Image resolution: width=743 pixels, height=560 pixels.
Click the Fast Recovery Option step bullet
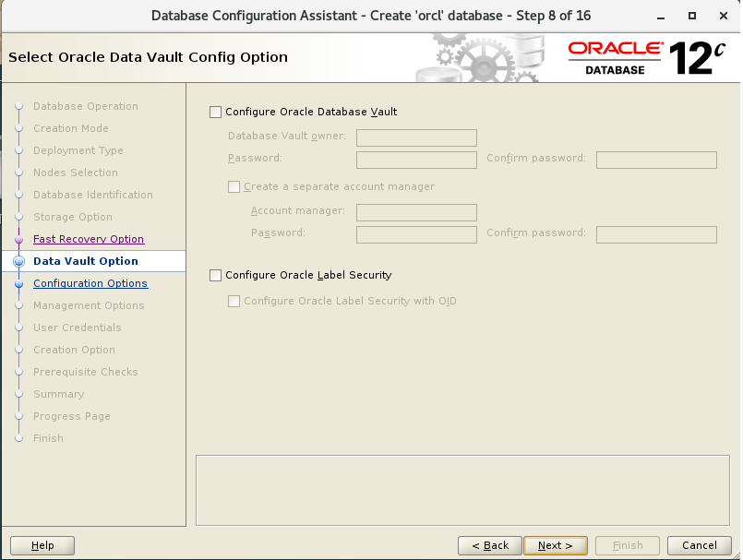tap(19, 240)
